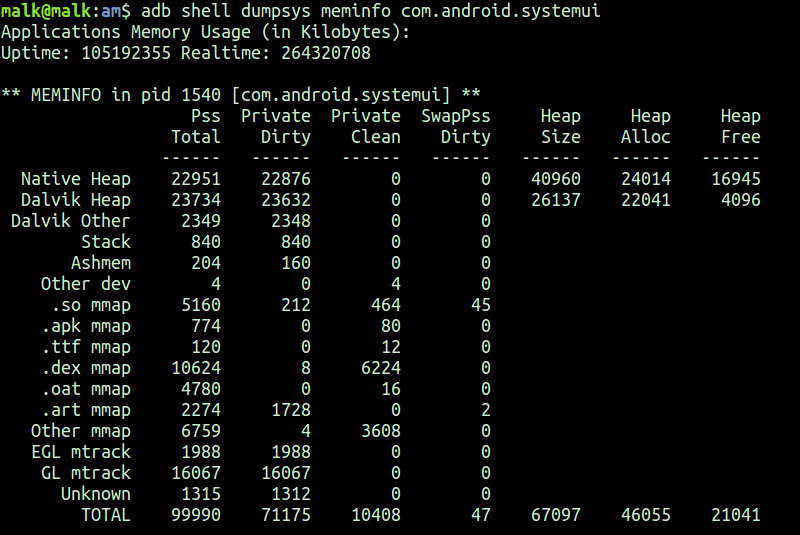
Task: Click the .art mmap row label
Action: coord(86,410)
